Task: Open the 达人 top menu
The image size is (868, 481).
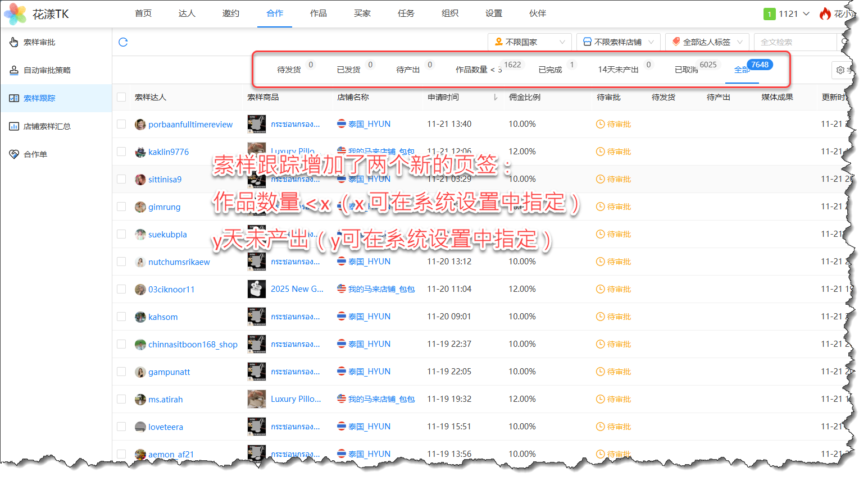Action: [x=187, y=13]
